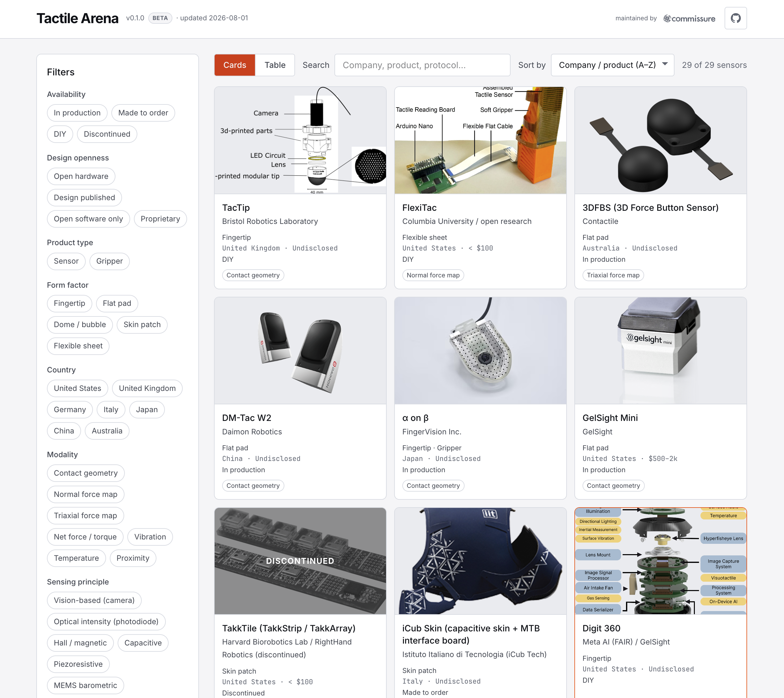The width and height of the screenshot is (784, 698).
Task: Open the Digit 360 card title
Action: tap(601, 629)
